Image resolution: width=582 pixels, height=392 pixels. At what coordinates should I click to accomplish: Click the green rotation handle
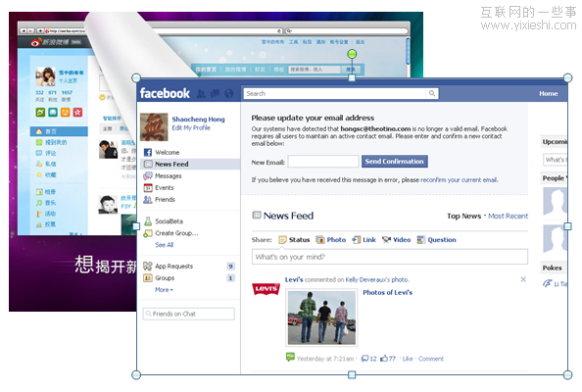tap(352, 54)
